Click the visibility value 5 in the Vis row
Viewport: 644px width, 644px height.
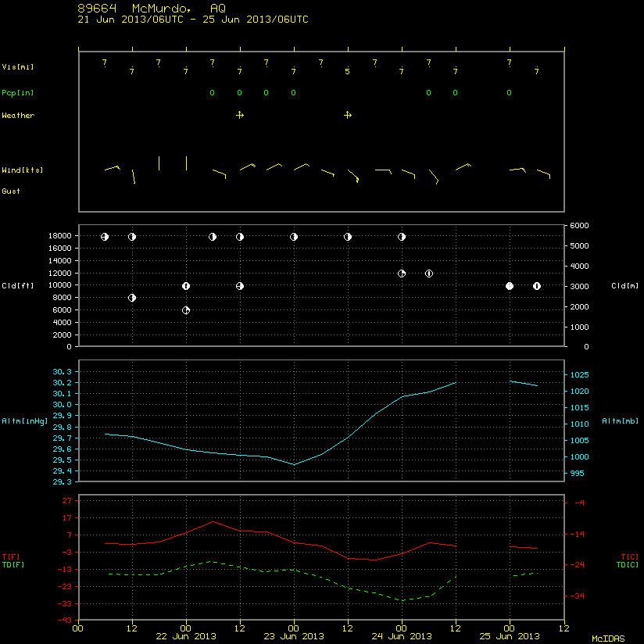click(x=348, y=71)
